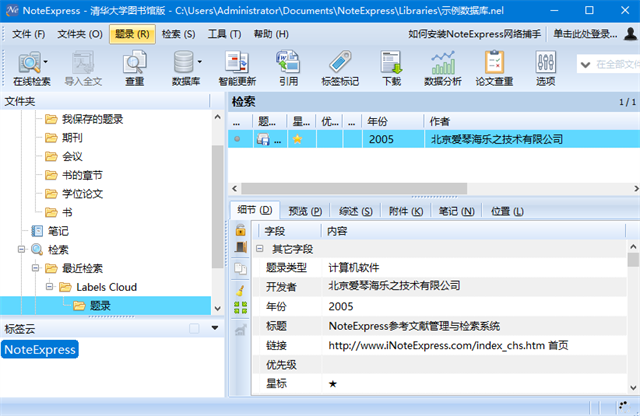Open the 题录 (R) menu
640x416 pixels.
point(132,34)
